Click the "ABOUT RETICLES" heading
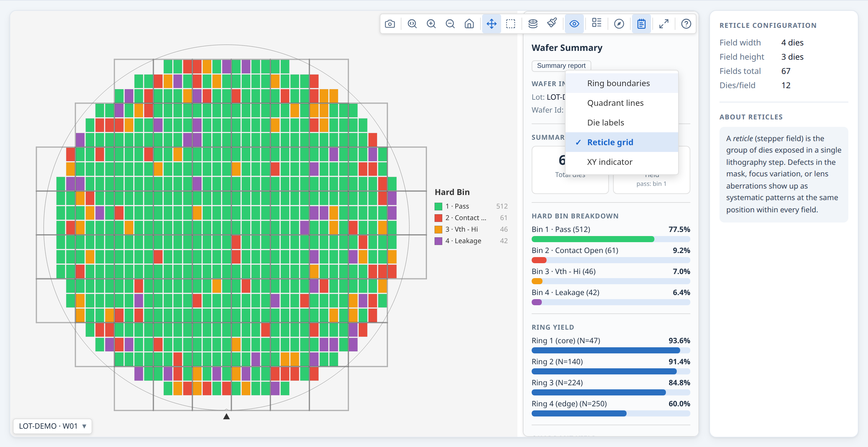Image resolution: width=868 pixels, height=447 pixels. click(x=751, y=117)
